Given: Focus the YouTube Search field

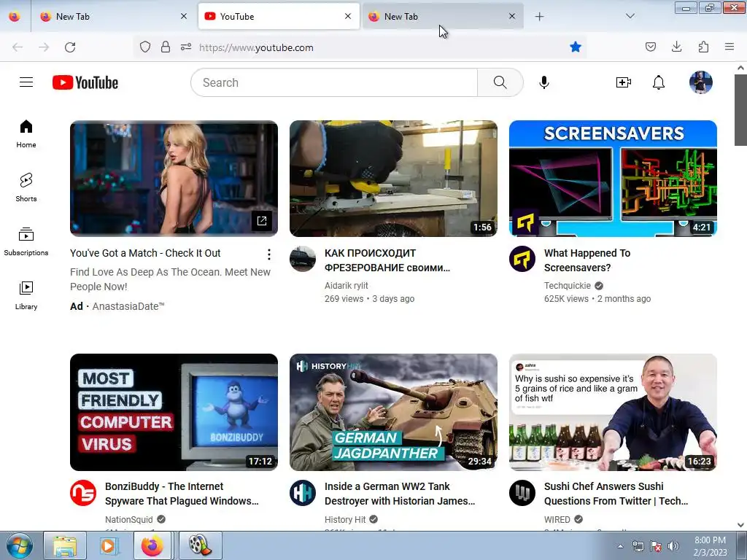Looking at the screenshot, I should click(334, 82).
